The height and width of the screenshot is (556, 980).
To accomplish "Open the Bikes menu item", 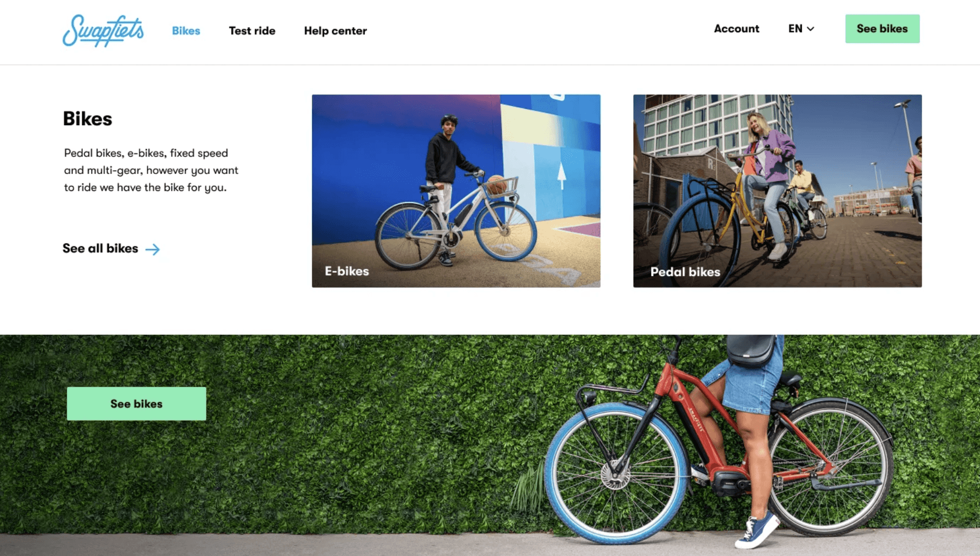I will point(186,31).
